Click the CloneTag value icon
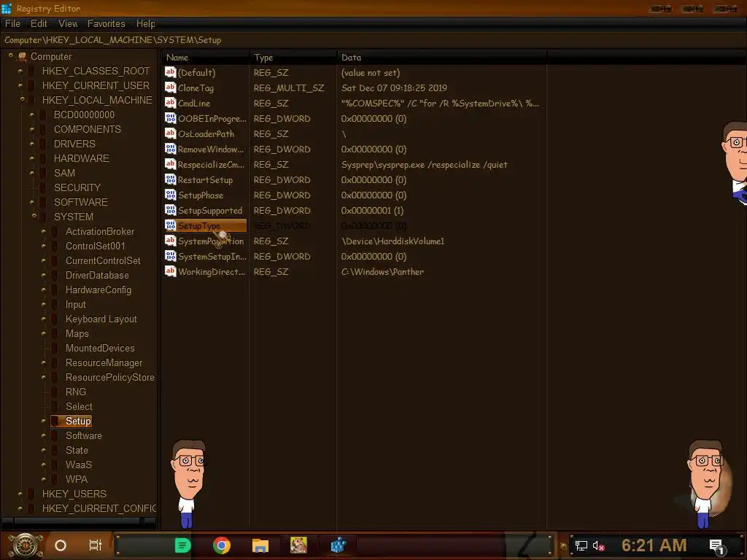This screenshot has width=747, height=560. pos(171,87)
